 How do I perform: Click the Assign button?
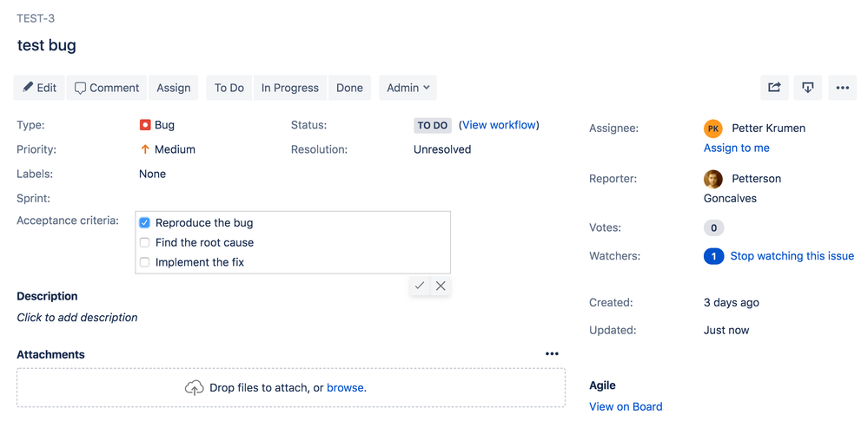coord(173,88)
